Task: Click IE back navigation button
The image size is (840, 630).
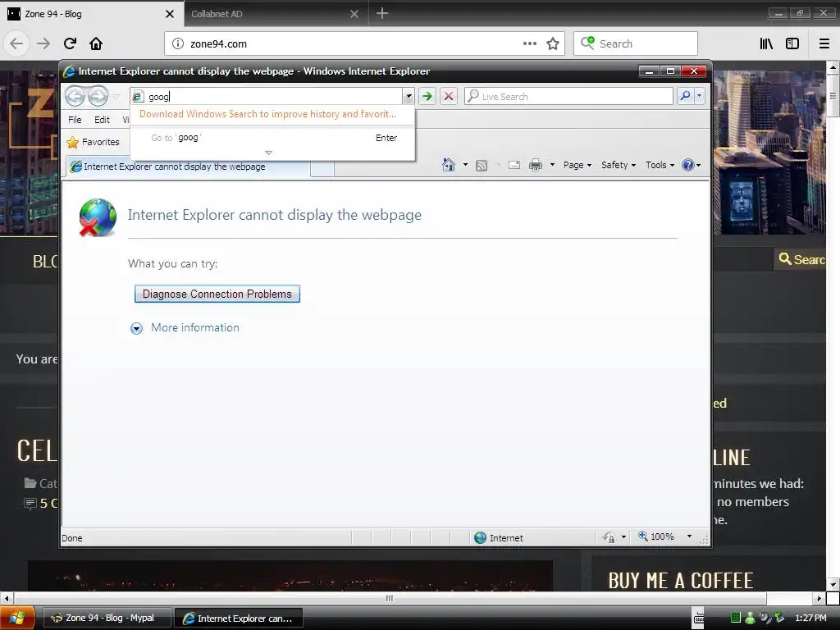Action: 75,97
